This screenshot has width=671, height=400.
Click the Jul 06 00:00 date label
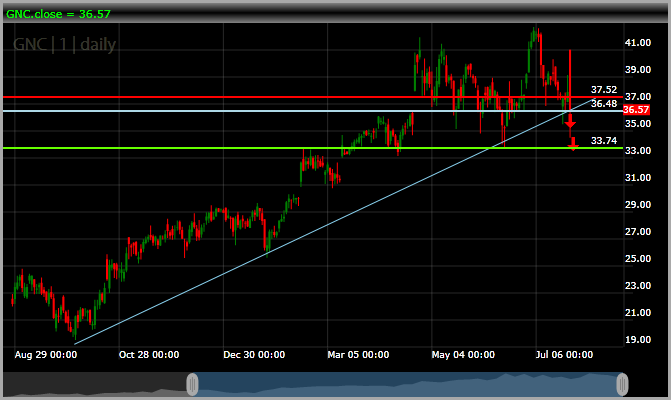click(565, 354)
